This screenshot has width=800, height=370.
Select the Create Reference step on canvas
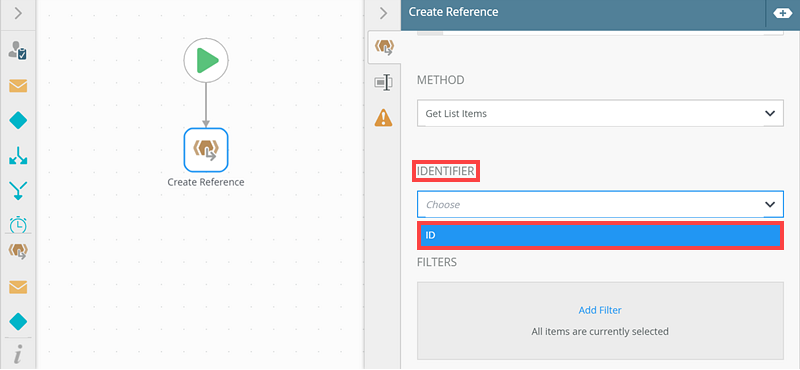click(206, 150)
